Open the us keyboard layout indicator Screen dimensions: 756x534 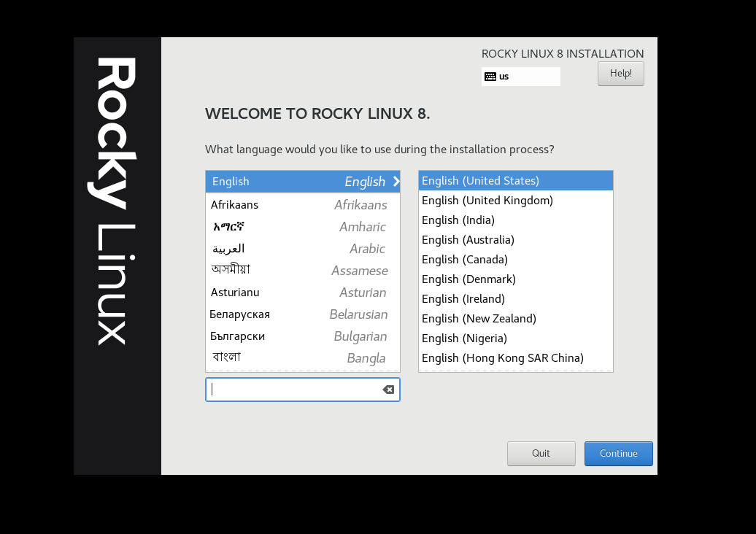tap(521, 77)
